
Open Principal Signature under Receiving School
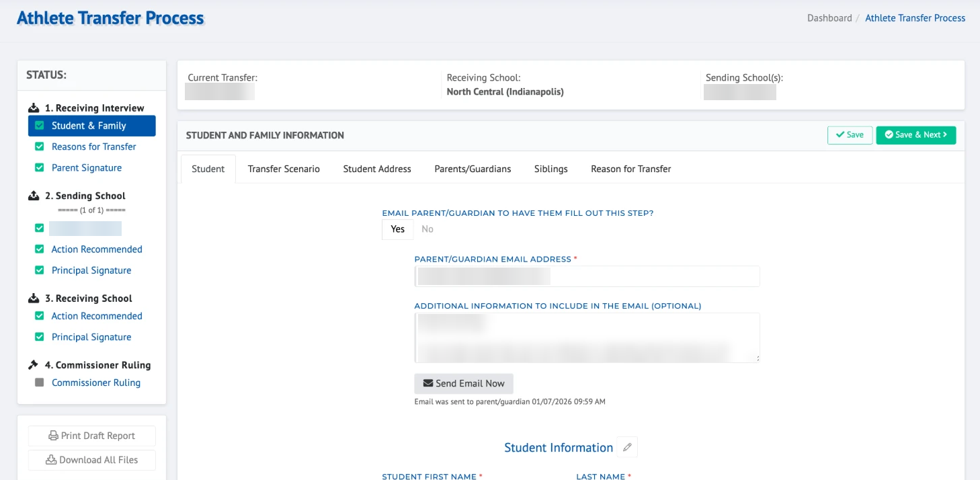point(91,337)
